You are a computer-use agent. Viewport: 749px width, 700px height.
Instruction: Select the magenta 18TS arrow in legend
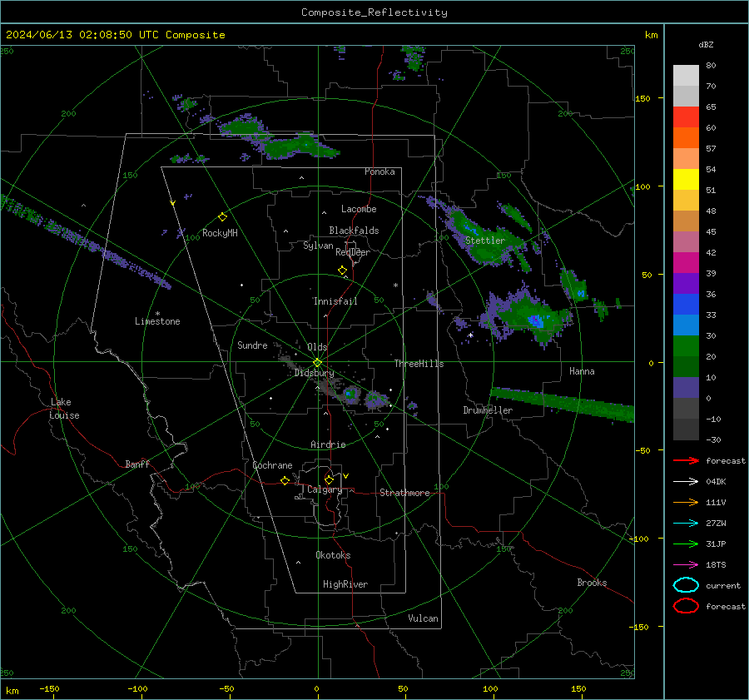click(x=686, y=565)
